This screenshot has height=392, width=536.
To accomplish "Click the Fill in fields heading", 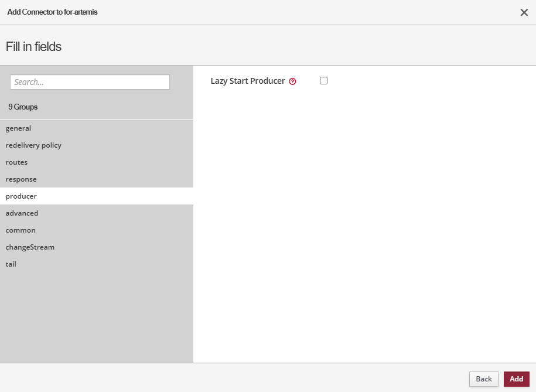I will pyautogui.click(x=33, y=47).
